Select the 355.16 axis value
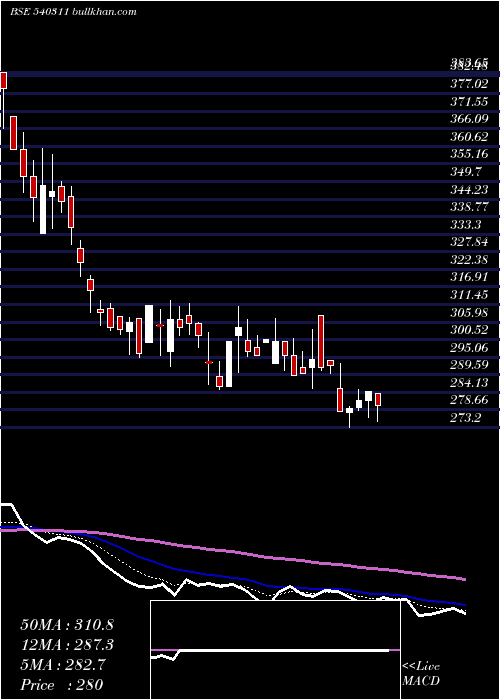This screenshot has width=500, height=700. 469,154
